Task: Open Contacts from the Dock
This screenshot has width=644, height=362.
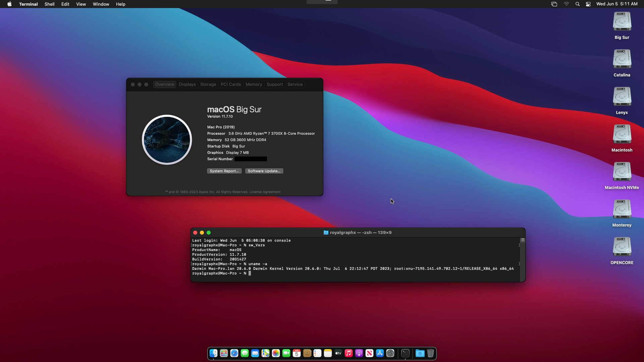Action: coord(307,353)
